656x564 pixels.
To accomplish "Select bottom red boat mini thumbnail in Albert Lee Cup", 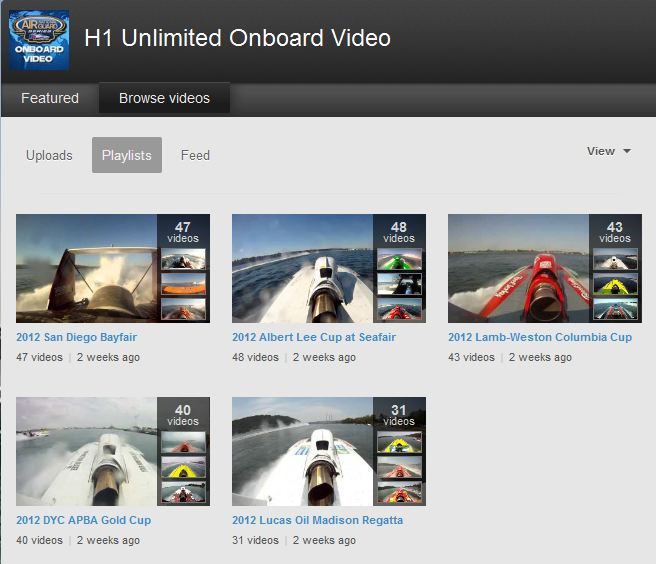I will [400, 309].
